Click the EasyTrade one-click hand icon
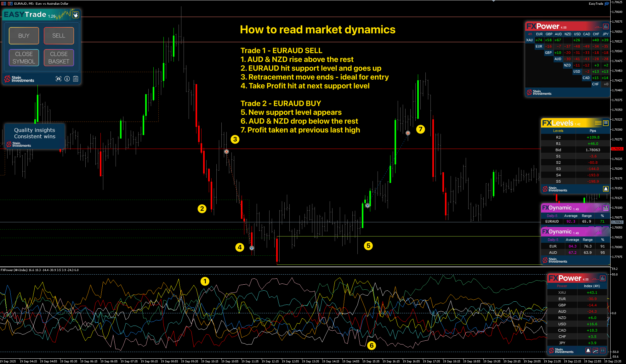626x364 pixels. pyautogui.click(x=76, y=15)
